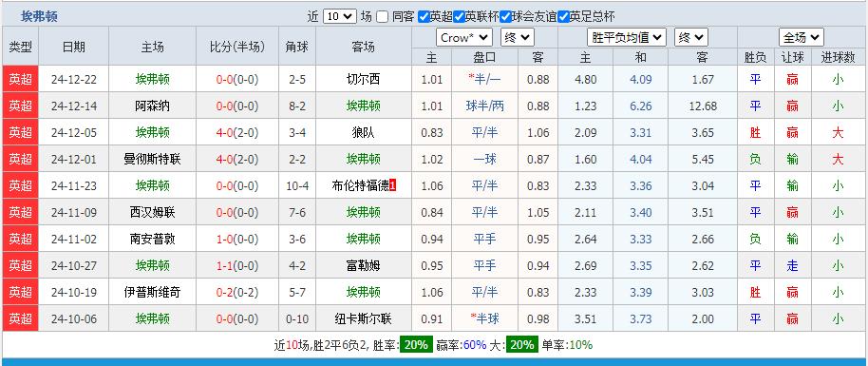Screen dimensions: 868x366
Task: Open the 终 dropdown next to Crow*
Action: (x=517, y=38)
